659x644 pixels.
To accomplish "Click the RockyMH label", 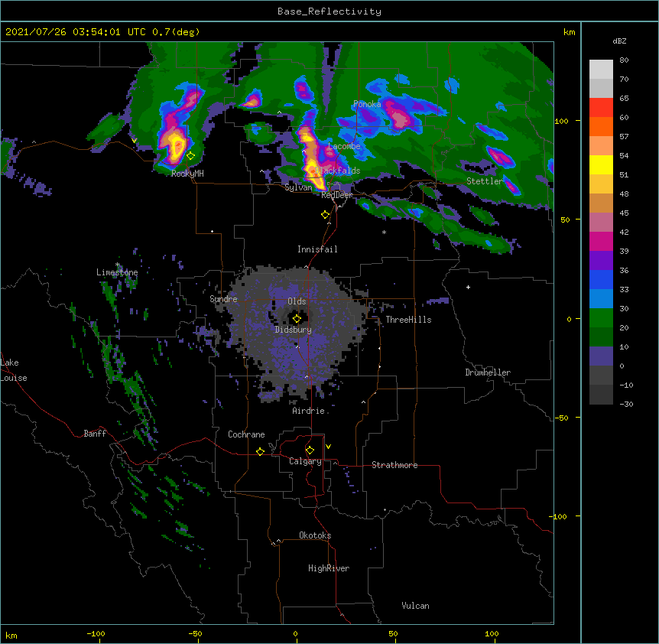I will point(187,174).
